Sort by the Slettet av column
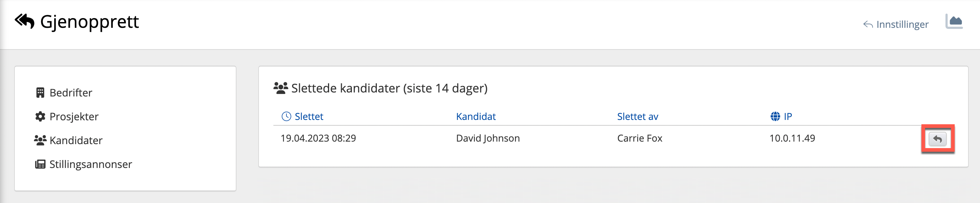The image size is (980, 203). tap(637, 116)
